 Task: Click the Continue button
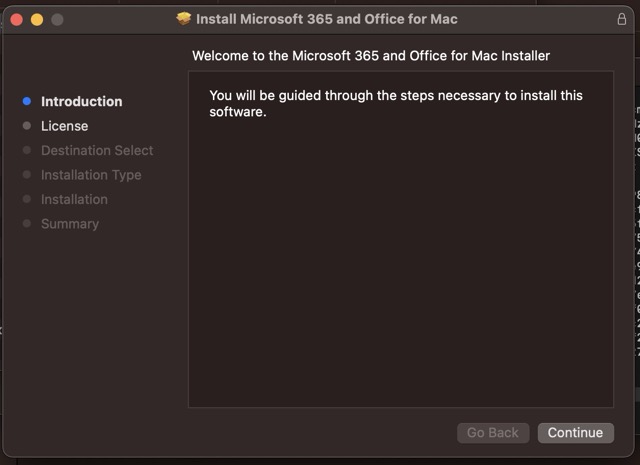(575, 433)
